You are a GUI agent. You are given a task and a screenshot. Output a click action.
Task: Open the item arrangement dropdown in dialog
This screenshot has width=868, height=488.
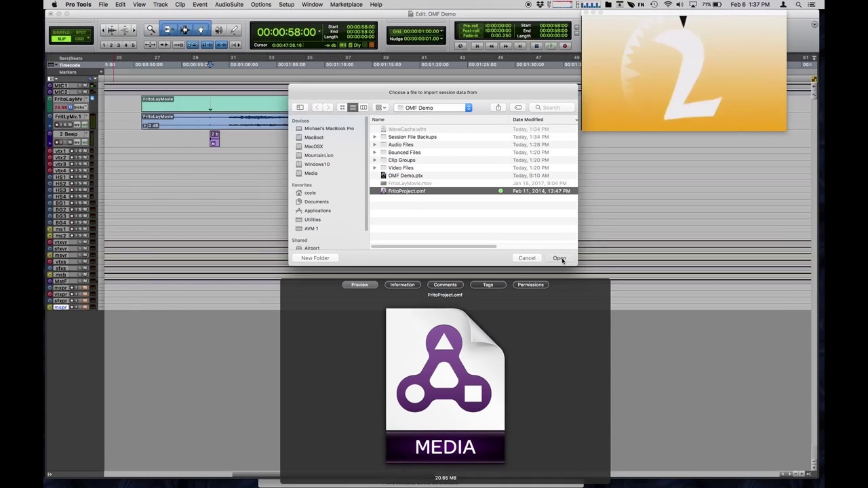click(x=380, y=108)
